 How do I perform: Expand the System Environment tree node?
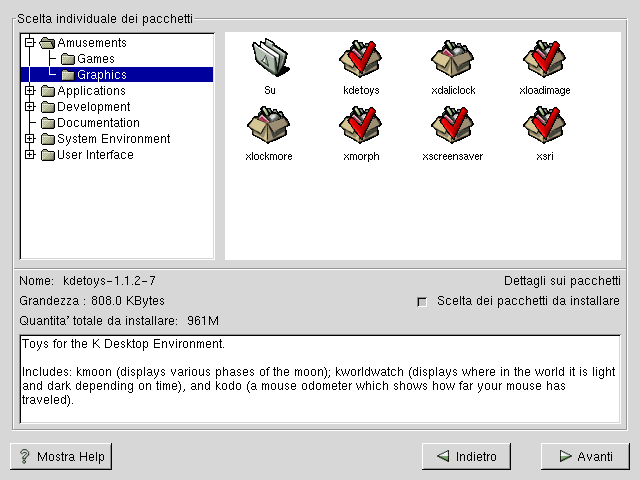(30, 139)
